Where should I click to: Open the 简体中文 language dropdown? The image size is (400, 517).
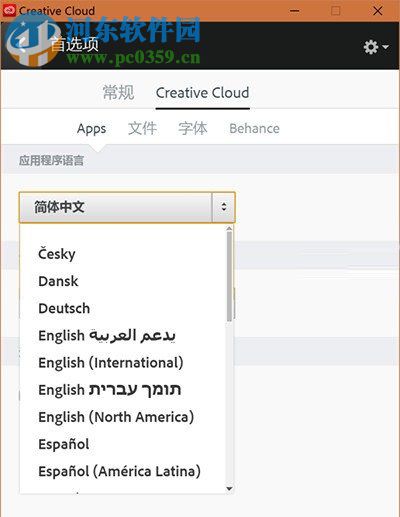[127, 207]
